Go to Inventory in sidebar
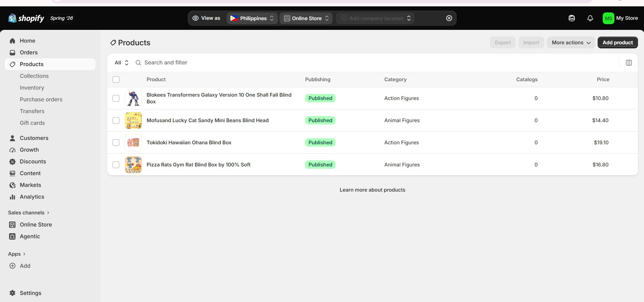Screen dimensions: 644x302 pos(32,88)
